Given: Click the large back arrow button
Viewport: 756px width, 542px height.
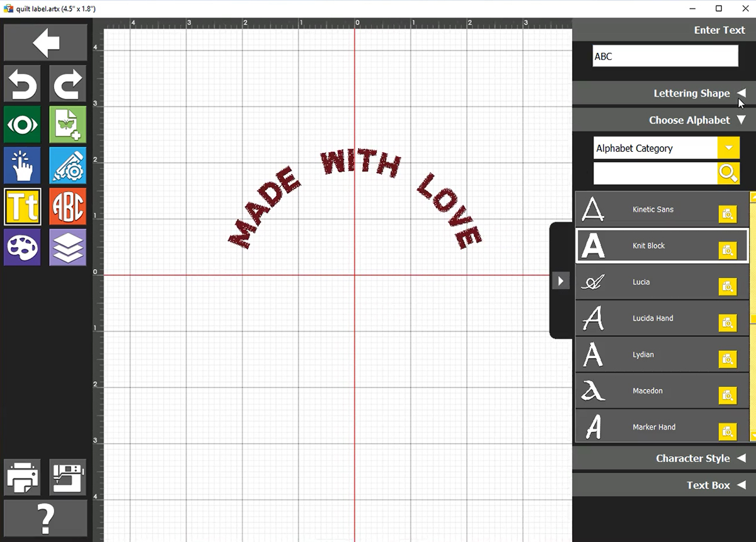Looking at the screenshot, I should (45, 43).
